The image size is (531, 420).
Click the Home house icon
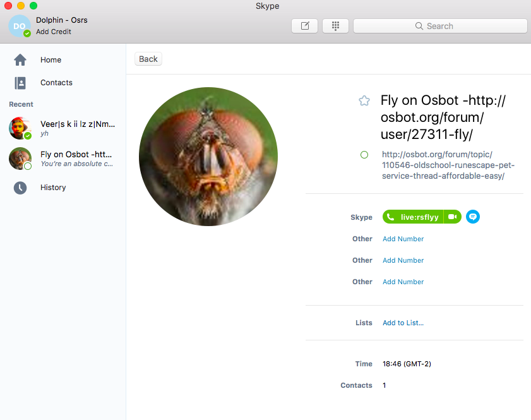coord(20,60)
